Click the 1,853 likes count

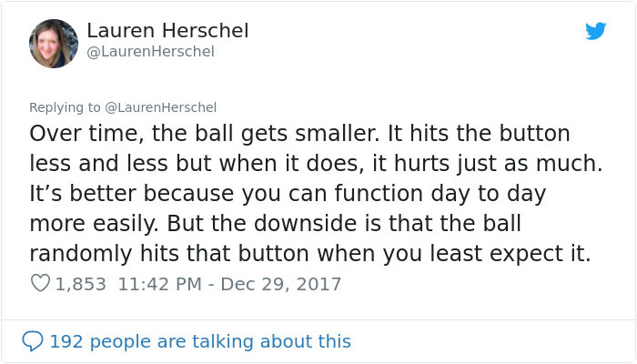click(80, 284)
